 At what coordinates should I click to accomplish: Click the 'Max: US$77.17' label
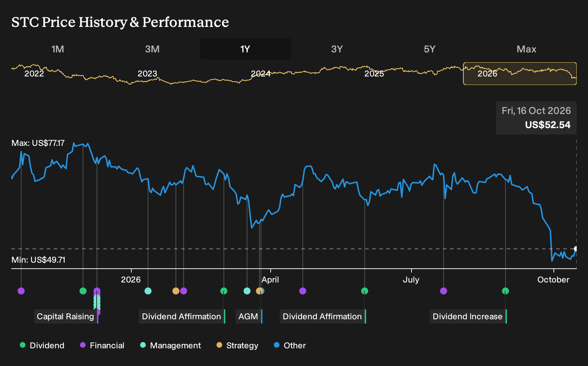click(x=38, y=143)
